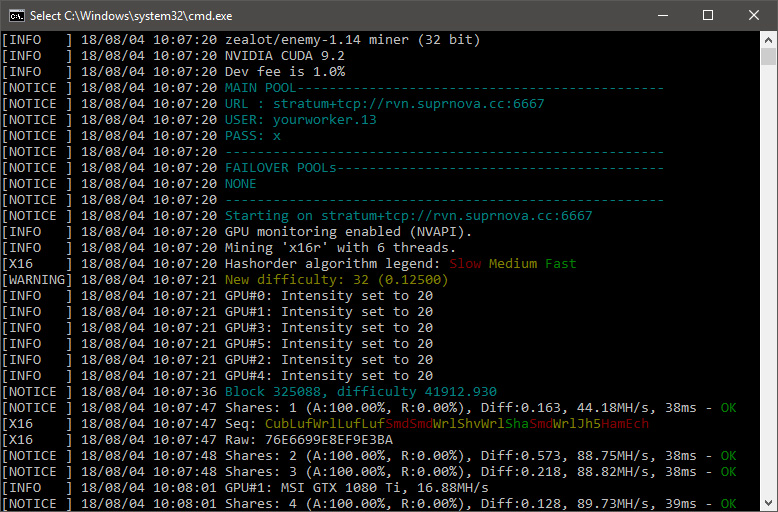Click the 'MAIN POOL' heading text
The width and height of the screenshot is (778, 512).
pos(260,88)
